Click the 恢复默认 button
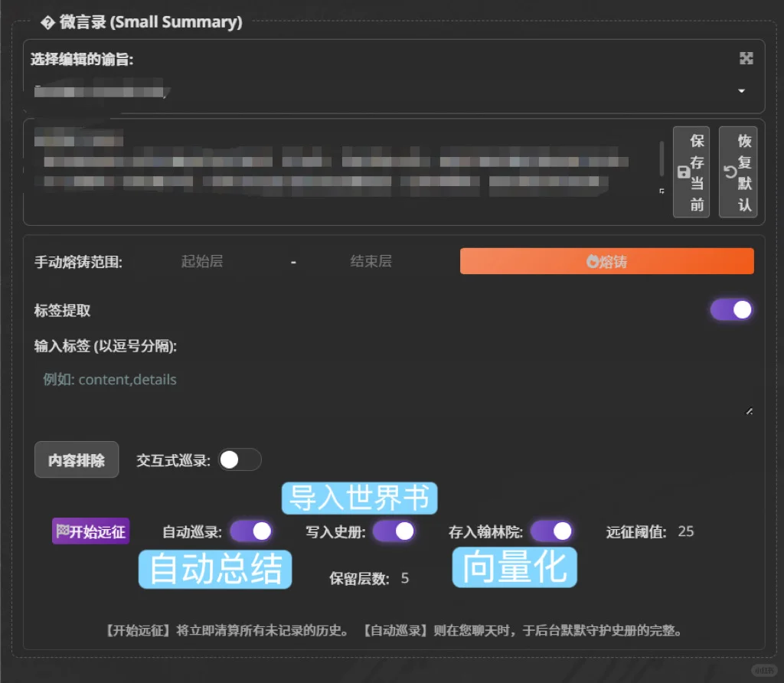This screenshot has width=784, height=683. [737, 172]
